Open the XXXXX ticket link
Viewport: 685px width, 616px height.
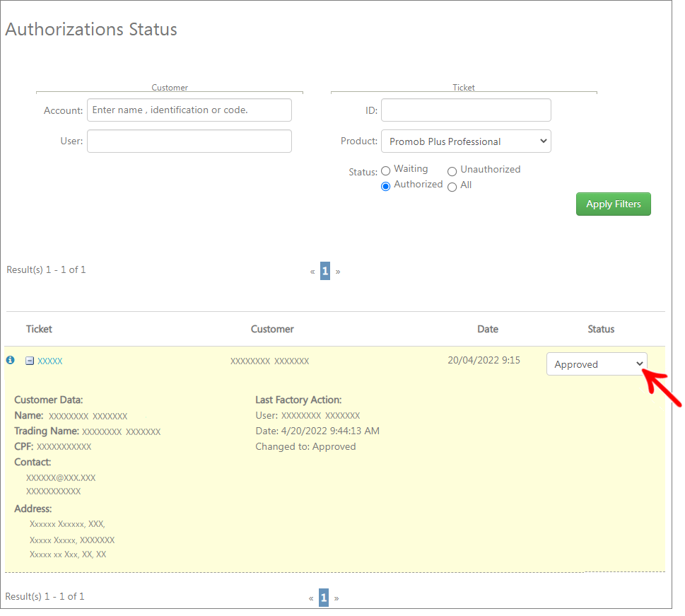[x=49, y=361]
